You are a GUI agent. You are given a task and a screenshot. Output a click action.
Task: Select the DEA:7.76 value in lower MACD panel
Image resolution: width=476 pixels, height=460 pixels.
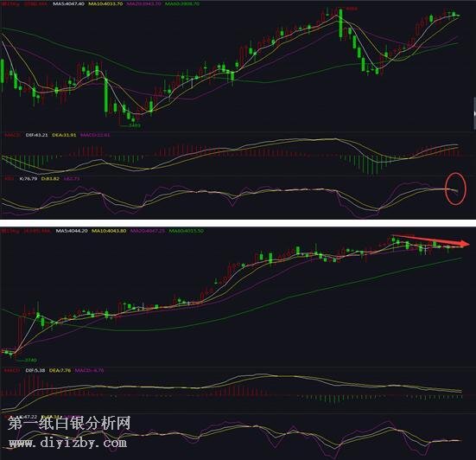point(60,370)
